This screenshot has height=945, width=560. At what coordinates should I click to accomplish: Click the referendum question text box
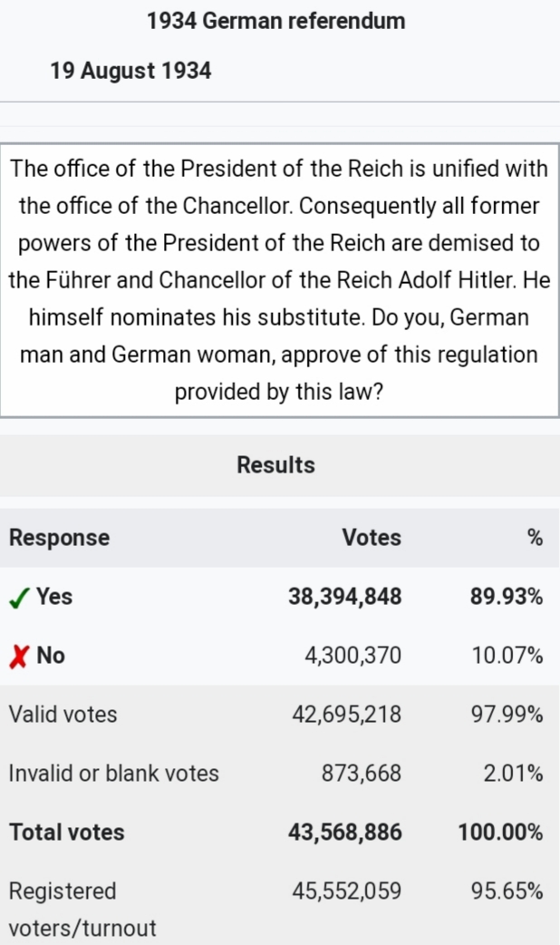click(x=279, y=280)
